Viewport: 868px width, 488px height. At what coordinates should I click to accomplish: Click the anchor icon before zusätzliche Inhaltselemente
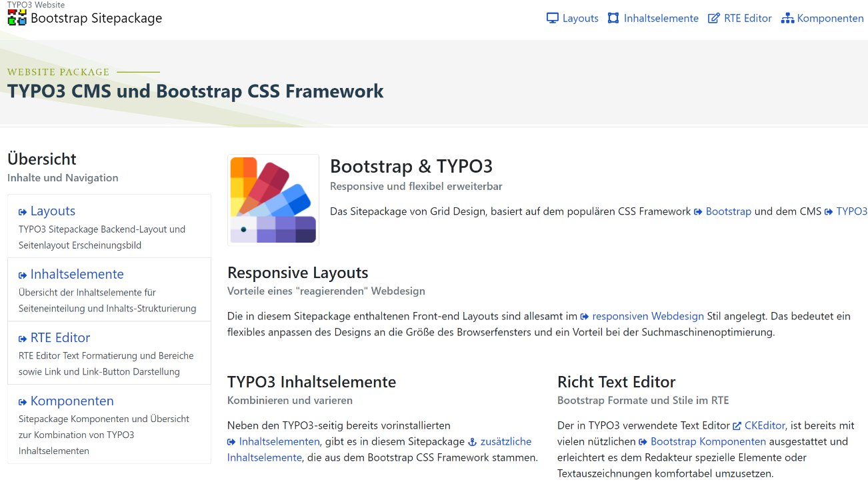pos(473,441)
